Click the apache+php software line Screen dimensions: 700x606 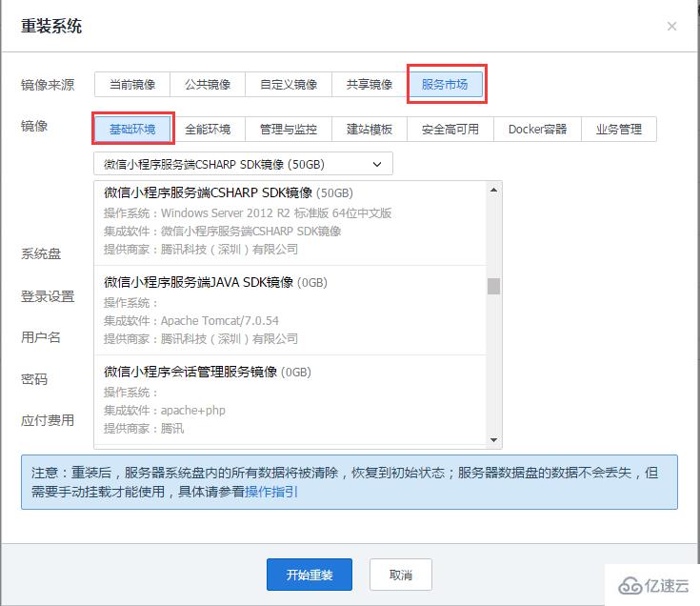click(164, 411)
